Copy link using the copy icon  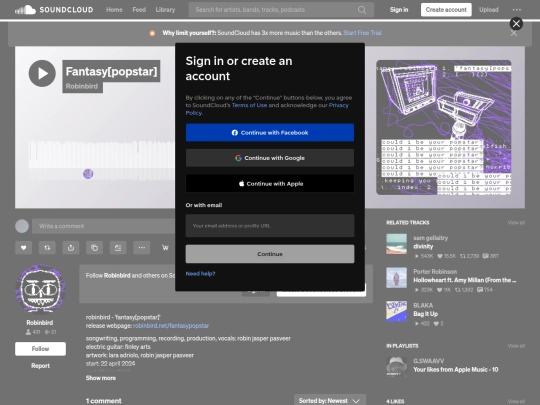94,248
